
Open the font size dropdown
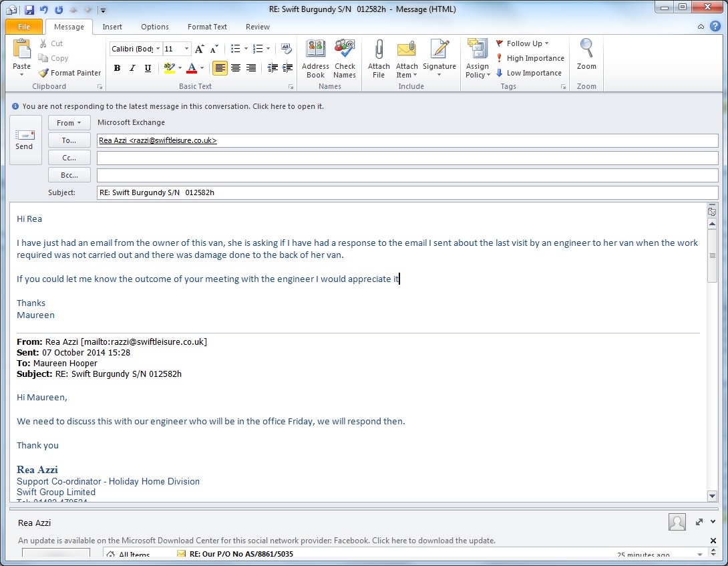tap(186, 49)
